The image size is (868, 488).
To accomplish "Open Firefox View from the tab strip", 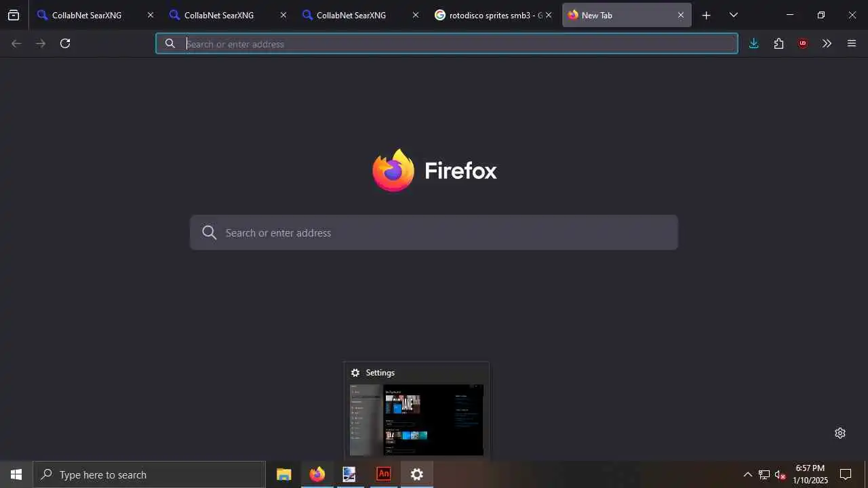I will coord(14,15).
